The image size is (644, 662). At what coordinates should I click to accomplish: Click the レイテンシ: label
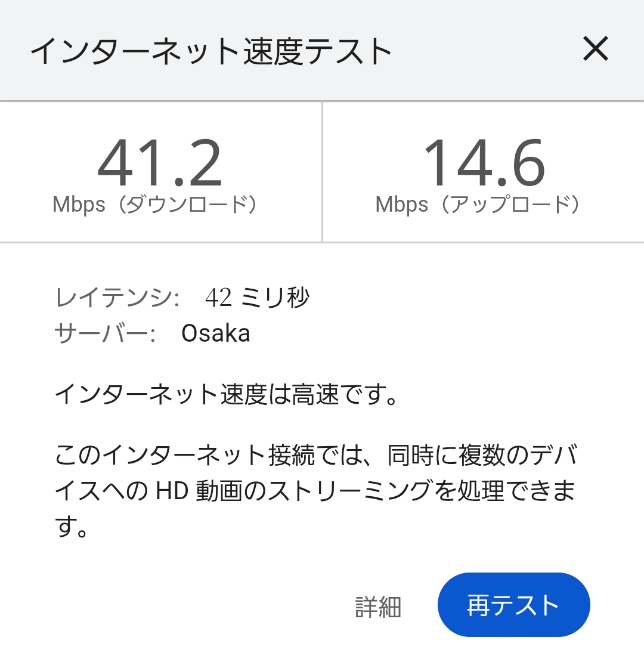coord(117,298)
